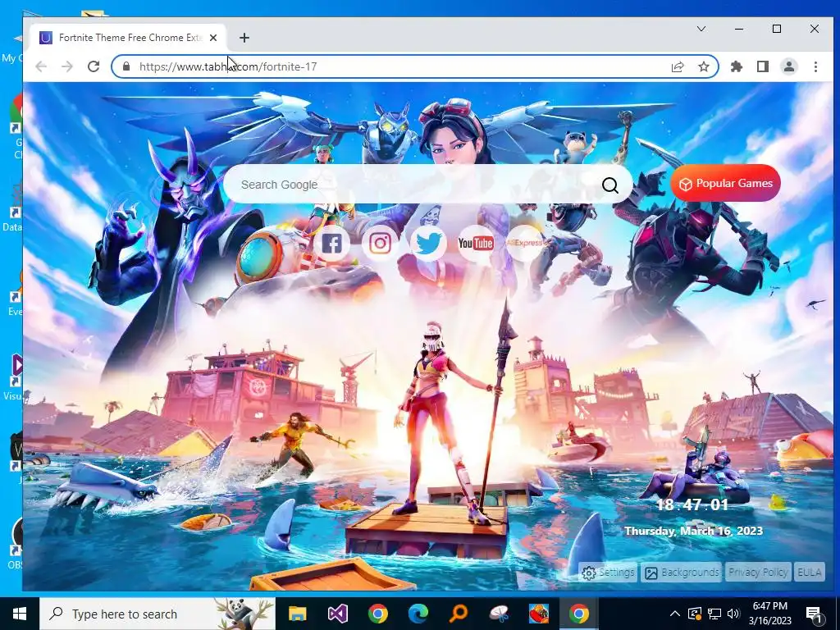Open the network icon in tray

714,614
